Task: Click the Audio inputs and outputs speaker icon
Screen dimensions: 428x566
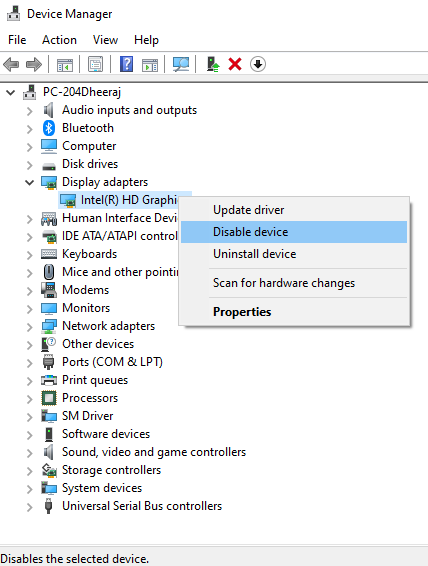Action: point(48,110)
